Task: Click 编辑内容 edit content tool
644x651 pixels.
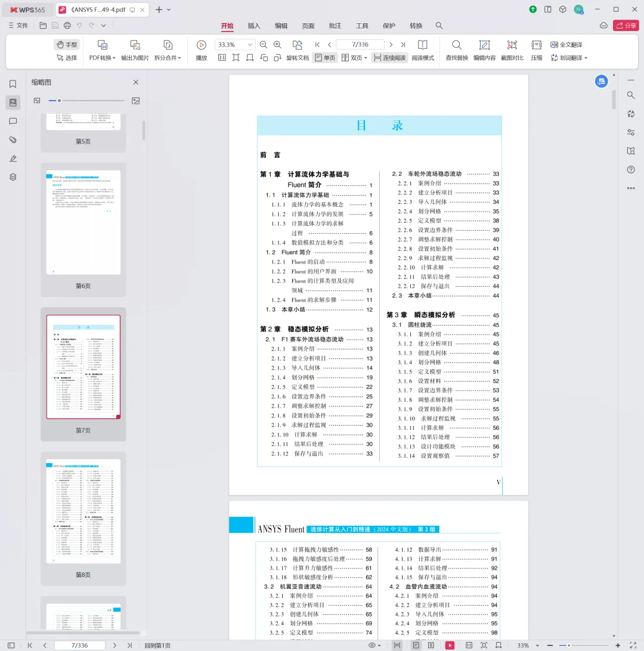Action: 485,50
